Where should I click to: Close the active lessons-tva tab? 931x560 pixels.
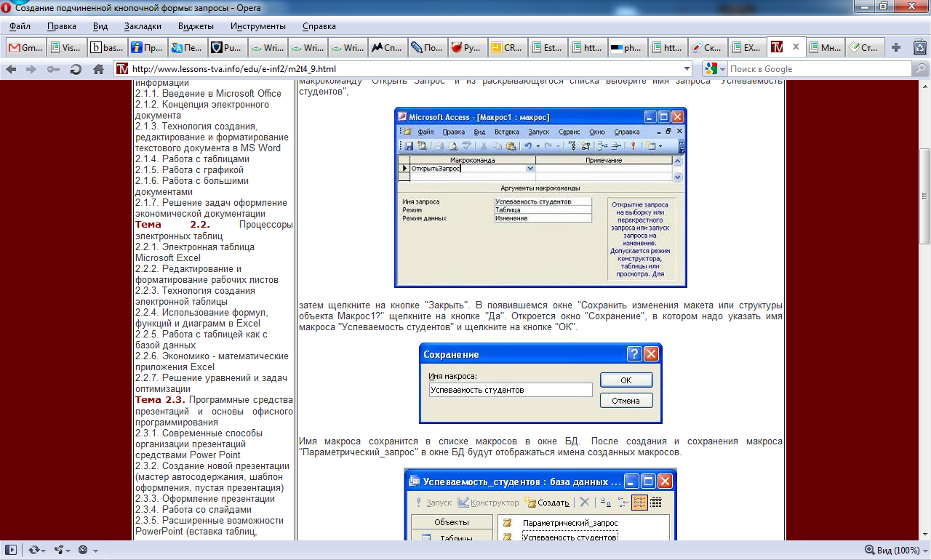(796, 47)
